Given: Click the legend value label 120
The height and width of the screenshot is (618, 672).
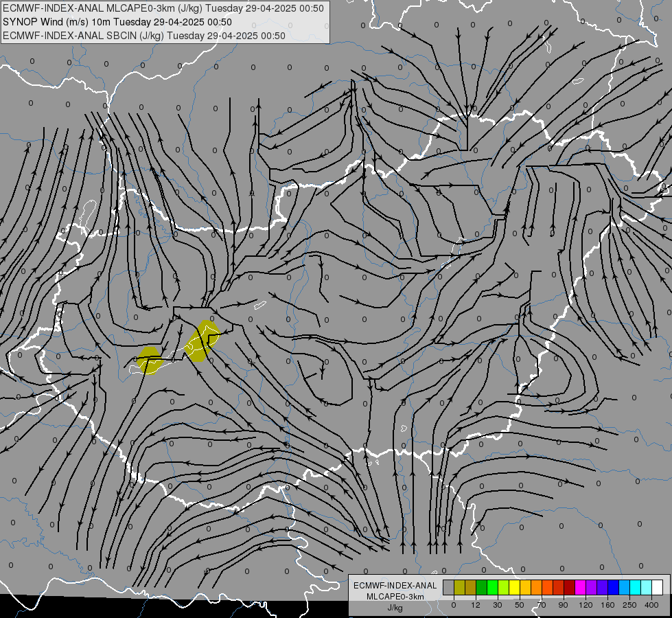Looking at the screenshot, I should pyautogui.click(x=586, y=605).
